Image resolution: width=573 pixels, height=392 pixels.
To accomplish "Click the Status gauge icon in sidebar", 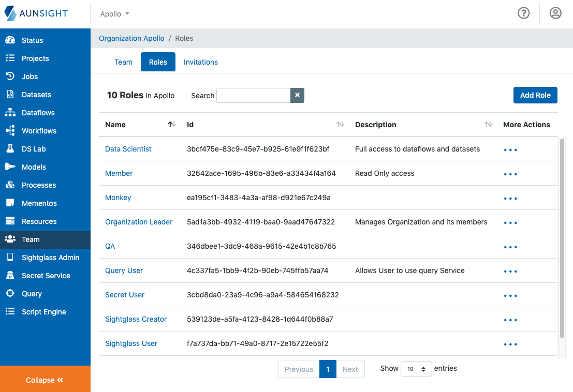I will point(10,40).
